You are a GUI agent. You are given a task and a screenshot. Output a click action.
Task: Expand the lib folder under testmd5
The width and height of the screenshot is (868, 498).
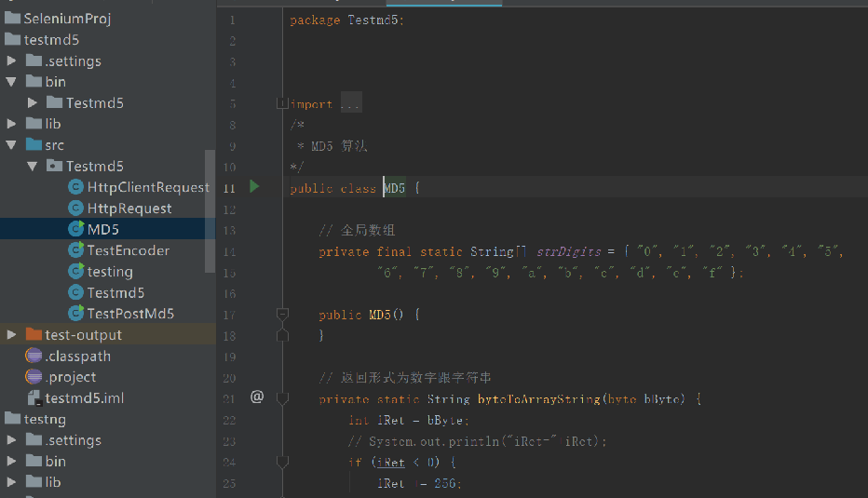[12, 124]
